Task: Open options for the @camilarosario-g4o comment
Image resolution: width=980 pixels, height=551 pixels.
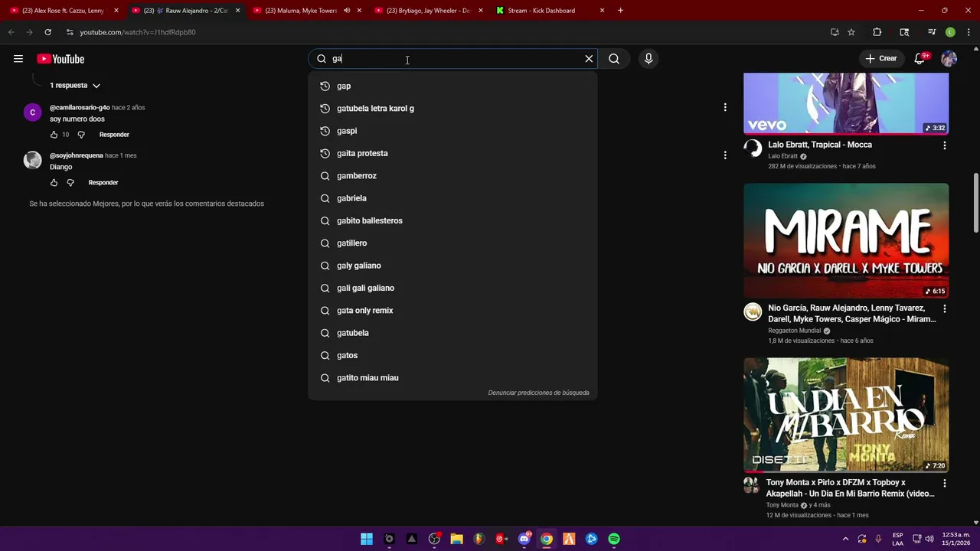Action: coord(725,107)
